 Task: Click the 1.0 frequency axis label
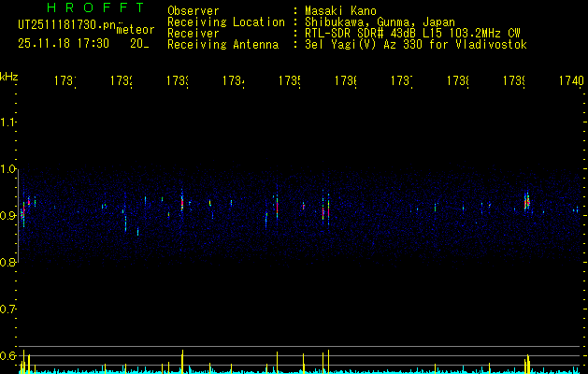pos(7,169)
